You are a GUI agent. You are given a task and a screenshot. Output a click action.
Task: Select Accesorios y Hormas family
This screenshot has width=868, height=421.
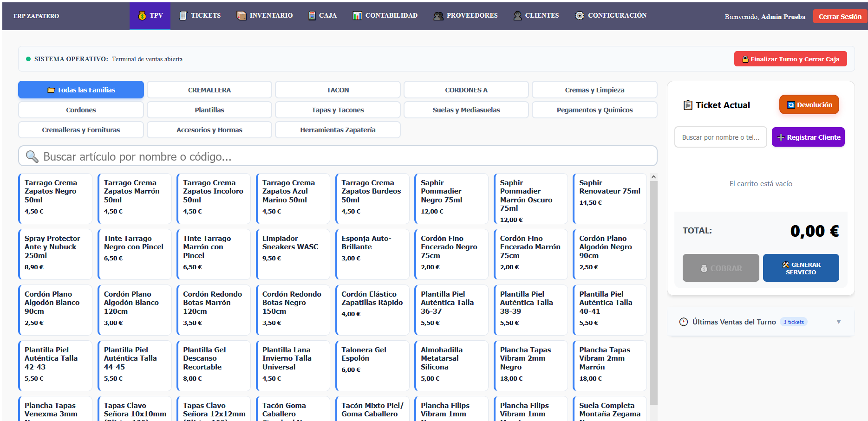click(209, 130)
